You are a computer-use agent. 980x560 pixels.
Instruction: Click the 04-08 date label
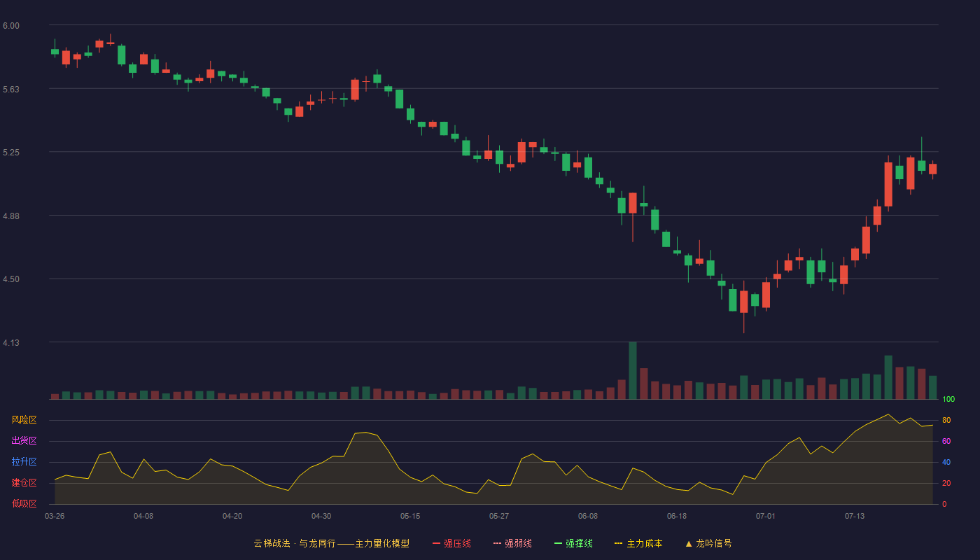tap(143, 516)
